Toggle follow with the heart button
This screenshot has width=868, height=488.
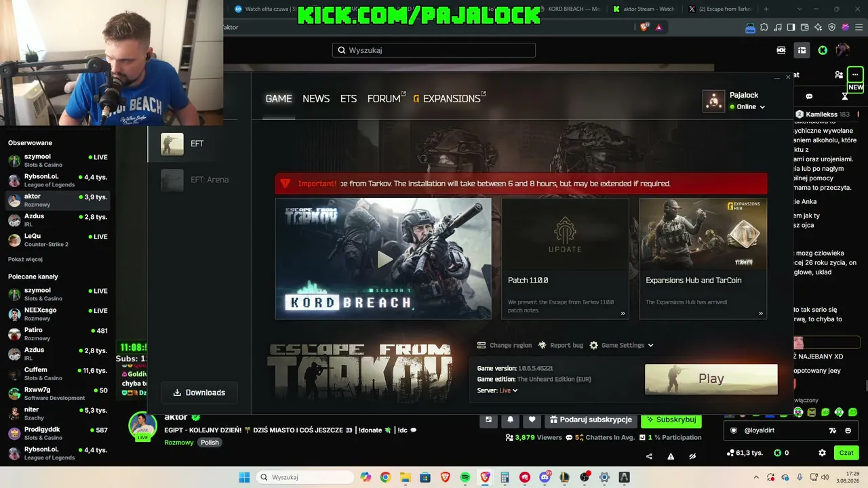[x=532, y=420]
